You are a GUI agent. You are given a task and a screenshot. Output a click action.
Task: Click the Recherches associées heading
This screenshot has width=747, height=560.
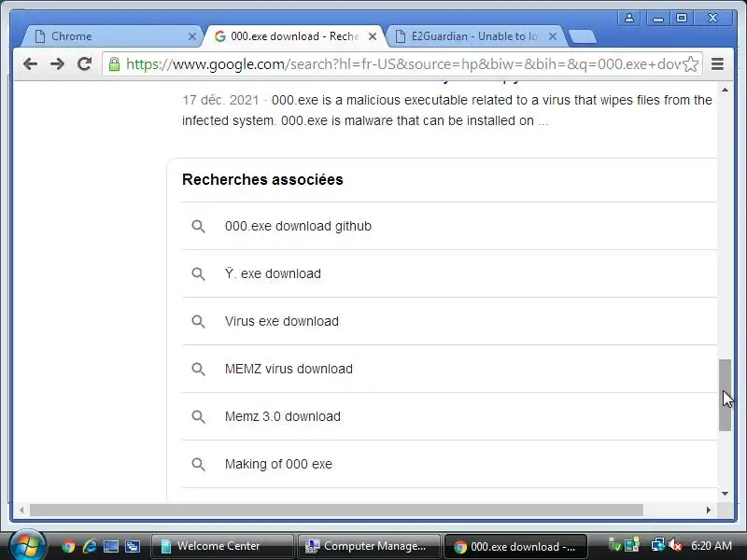(x=262, y=179)
